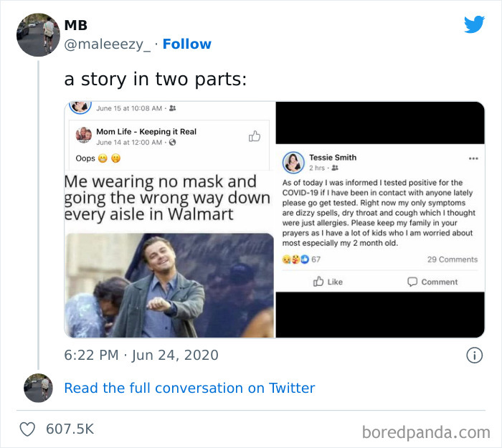Open the tweet info icon
The image size is (502, 448).
473,355
